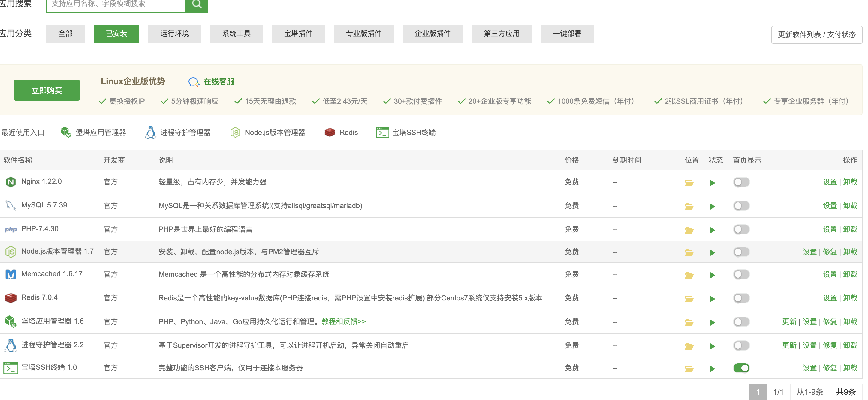Click the play status icon for Memcached
Image resolution: width=868 pixels, height=400 pixels.
712,275
